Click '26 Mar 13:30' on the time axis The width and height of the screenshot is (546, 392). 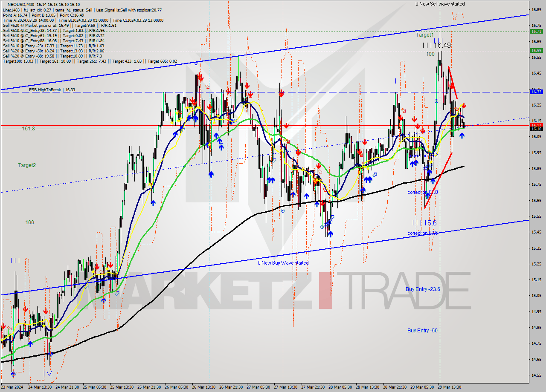(x=204, y=387)
